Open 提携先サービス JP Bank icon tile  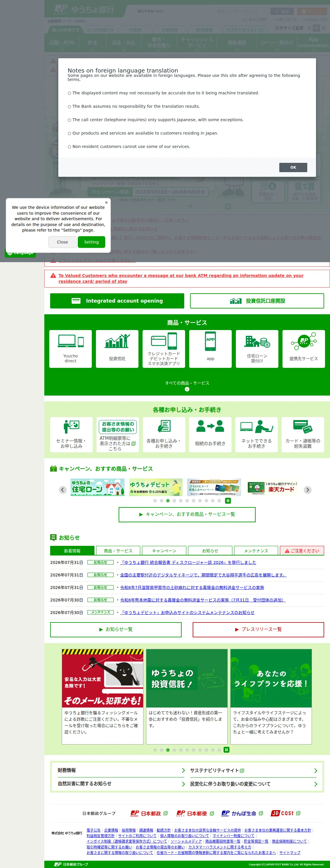[304, 349]
